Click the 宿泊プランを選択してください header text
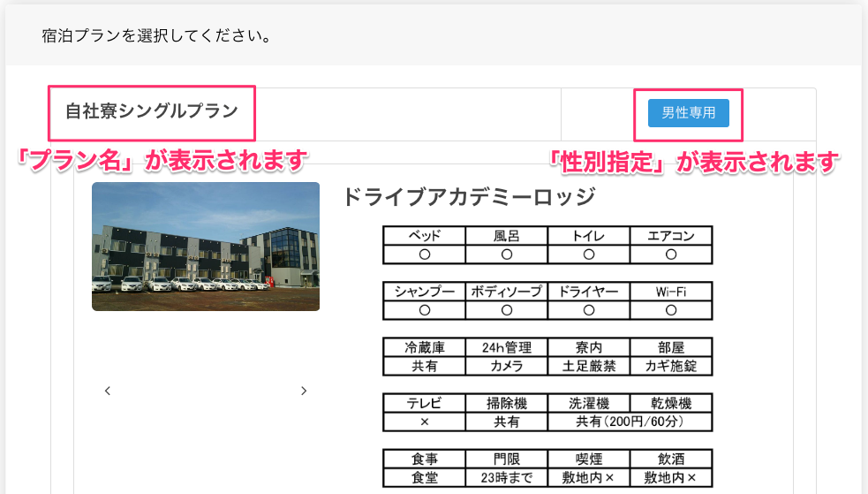Screen dimensions: 868x494 click(155, 37)
